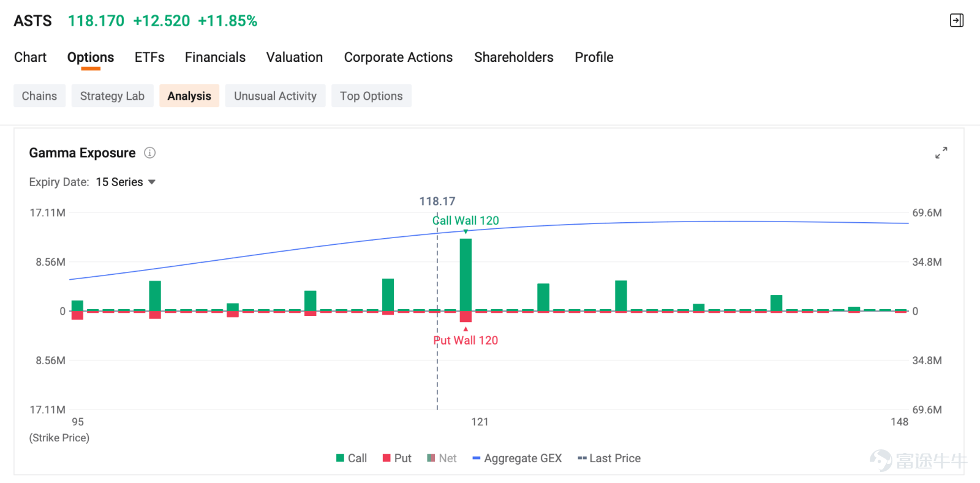Click the 118.170 price value
This screenshot has height=483, width=980.
point(96,21)
